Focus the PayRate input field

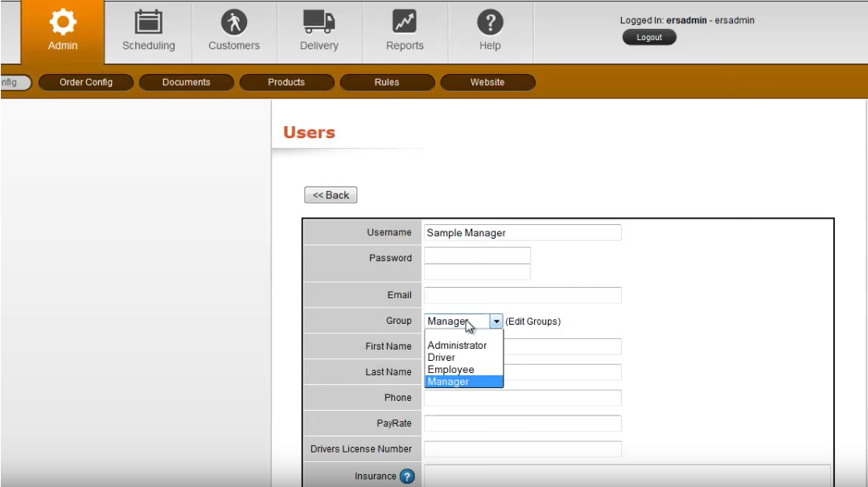coord(522,424)
